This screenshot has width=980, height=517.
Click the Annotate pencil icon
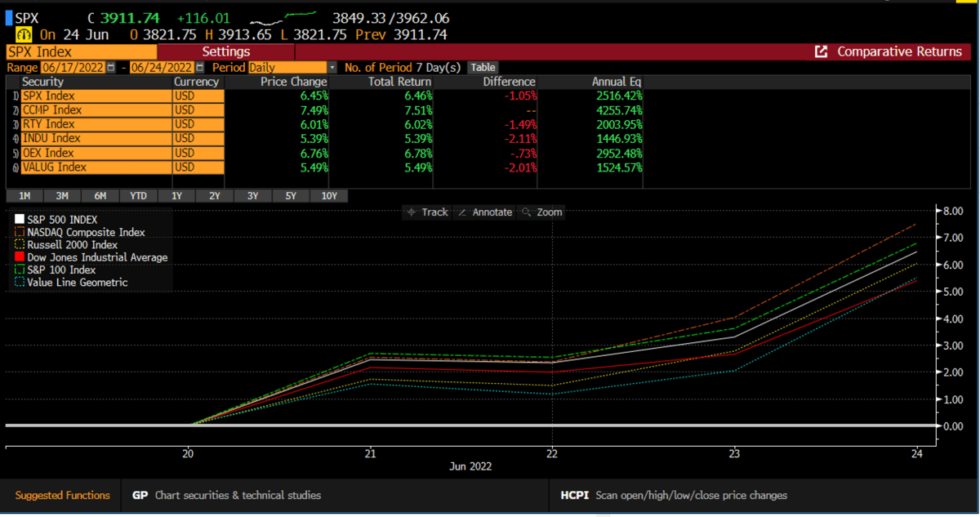(x=462, y=212)
